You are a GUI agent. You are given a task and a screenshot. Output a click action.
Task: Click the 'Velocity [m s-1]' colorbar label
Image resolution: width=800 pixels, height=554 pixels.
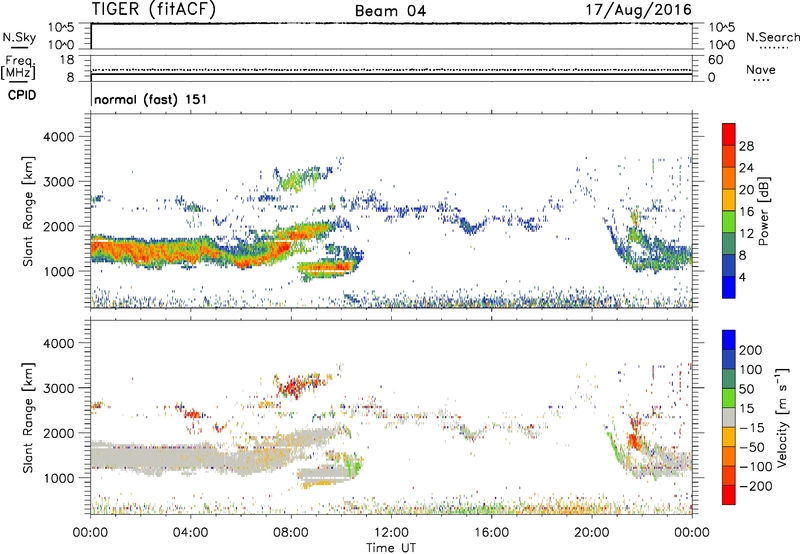point(781,417)
